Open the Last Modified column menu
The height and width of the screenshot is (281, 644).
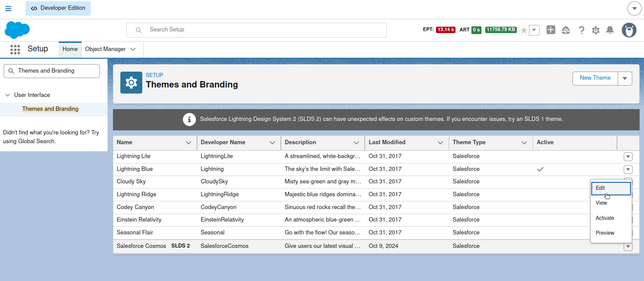440,143
